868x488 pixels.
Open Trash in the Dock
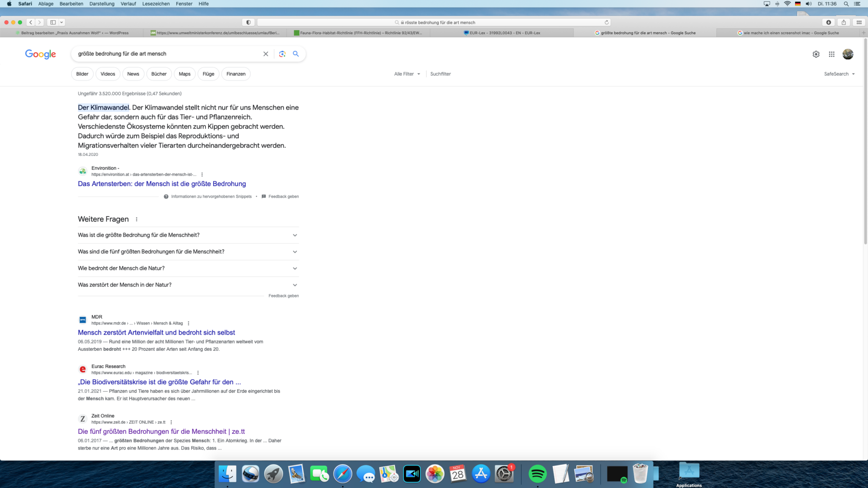(x=640, y=474)
